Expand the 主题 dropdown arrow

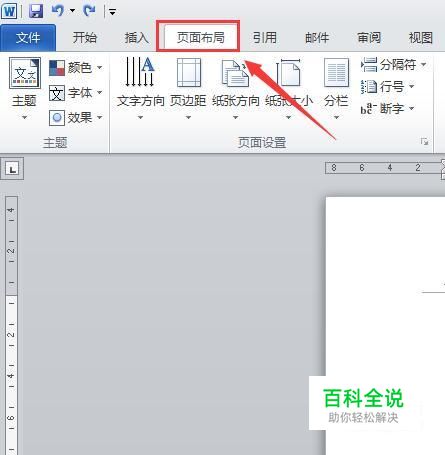24,117
